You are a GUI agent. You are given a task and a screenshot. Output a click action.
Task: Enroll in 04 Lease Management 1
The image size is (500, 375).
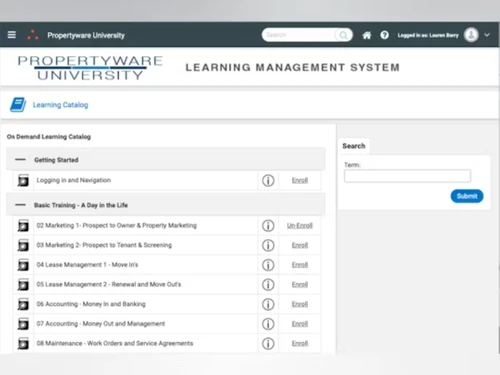(300, 265)
